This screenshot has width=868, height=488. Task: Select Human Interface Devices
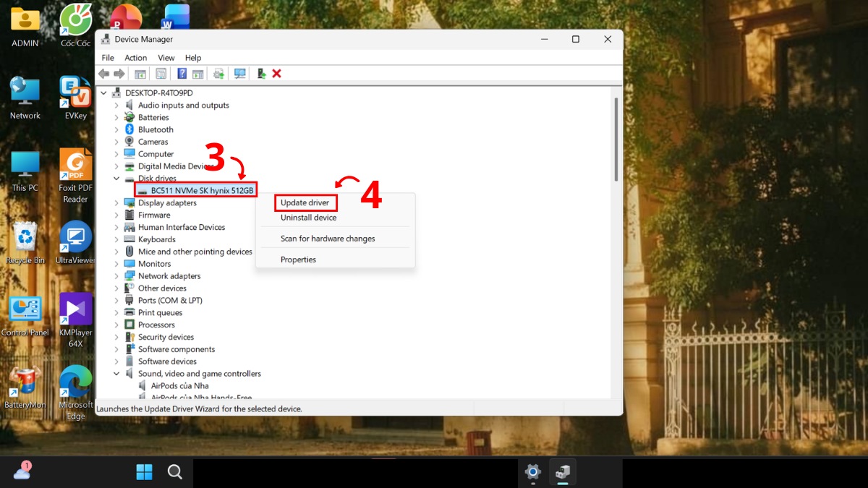(182, 227)
